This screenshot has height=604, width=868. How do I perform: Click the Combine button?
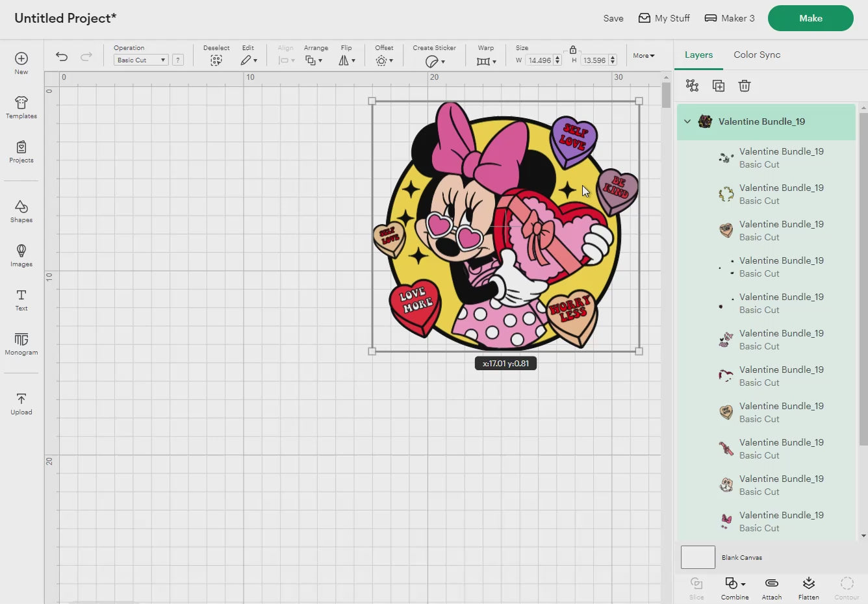(735, 588)
